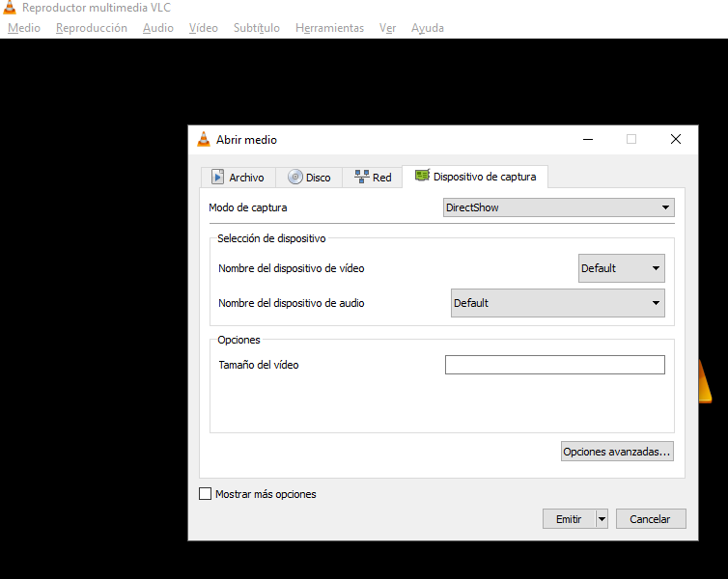Click the Emitir button
Image resolution: width=728 pixels, height=579 pixels.
click(569, 519)
